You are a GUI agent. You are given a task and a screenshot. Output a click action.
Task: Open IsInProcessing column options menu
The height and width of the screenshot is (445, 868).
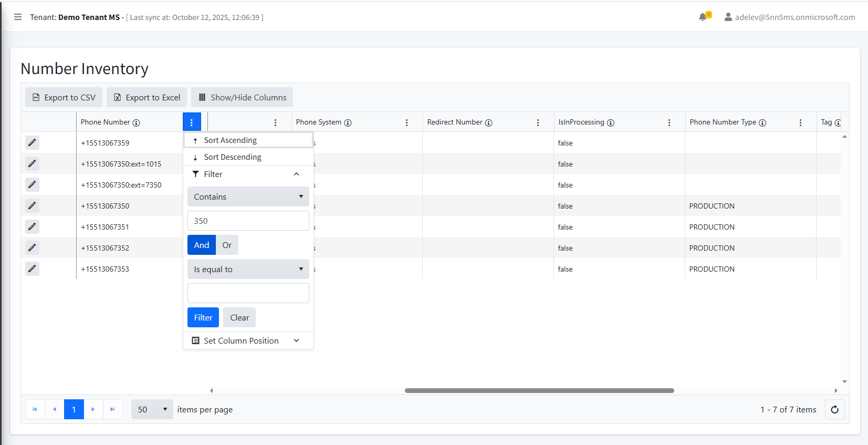(669, 122)
